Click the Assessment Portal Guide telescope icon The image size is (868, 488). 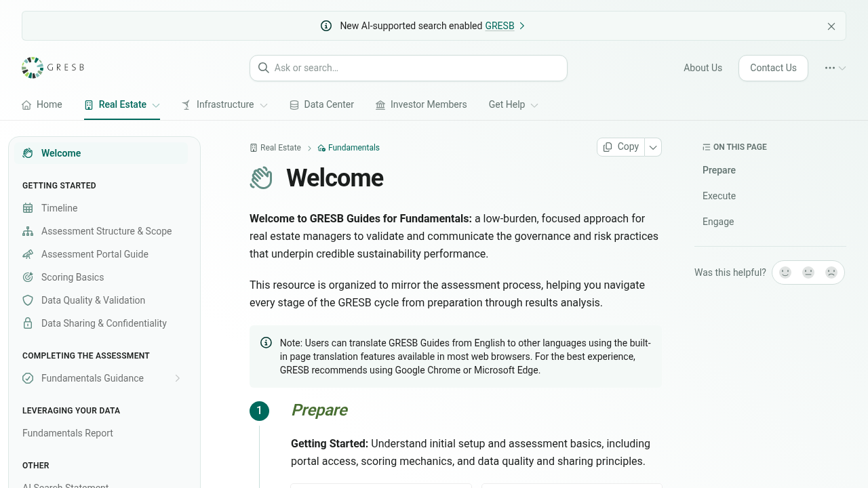click(x=28, y=254)
